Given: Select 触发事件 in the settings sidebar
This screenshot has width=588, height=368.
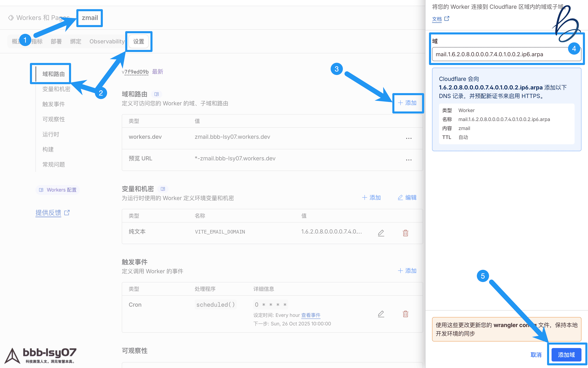Looking at the screenshot, I should tap(54, 104).
